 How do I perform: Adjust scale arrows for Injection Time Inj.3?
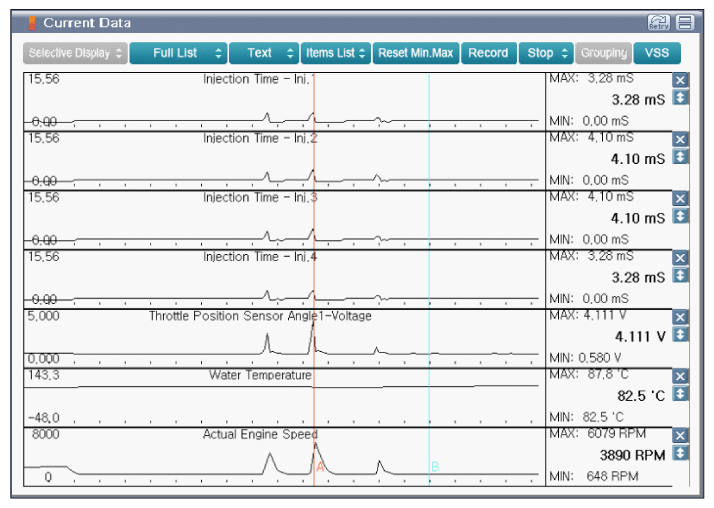point(680,216)
